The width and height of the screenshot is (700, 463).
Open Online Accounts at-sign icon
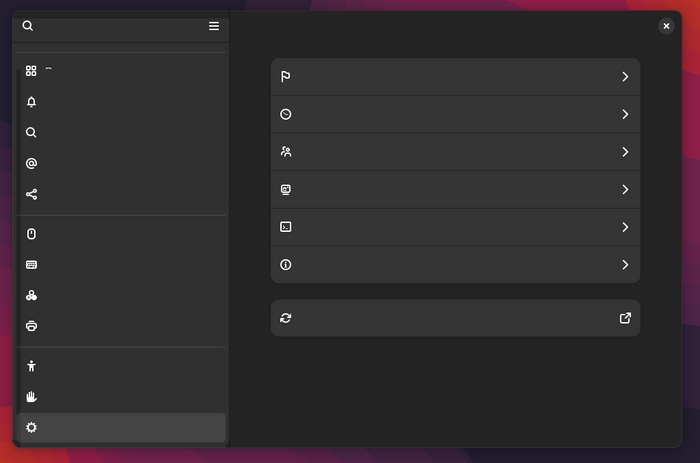click(31, 163)
